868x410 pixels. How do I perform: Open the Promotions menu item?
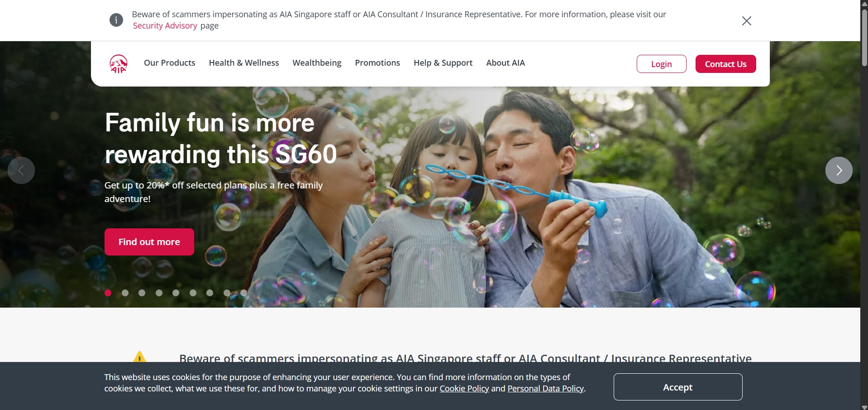tap(377, 63)
